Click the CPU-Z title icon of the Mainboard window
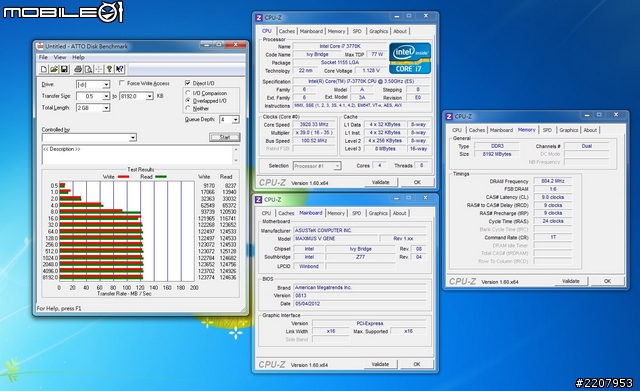 tap(258, 200)
